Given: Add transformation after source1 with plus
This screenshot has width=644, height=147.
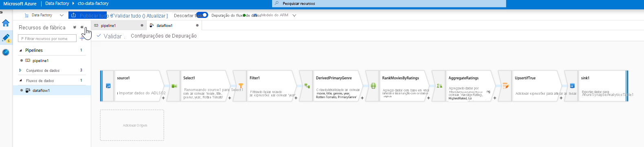Looking at the screenshot, I should click(163, 98).
